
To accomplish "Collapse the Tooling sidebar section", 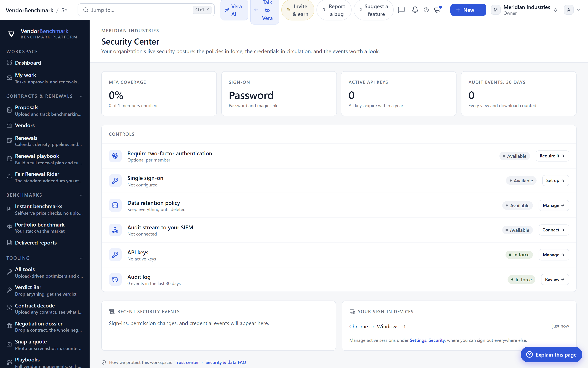I will click(81, 258).
